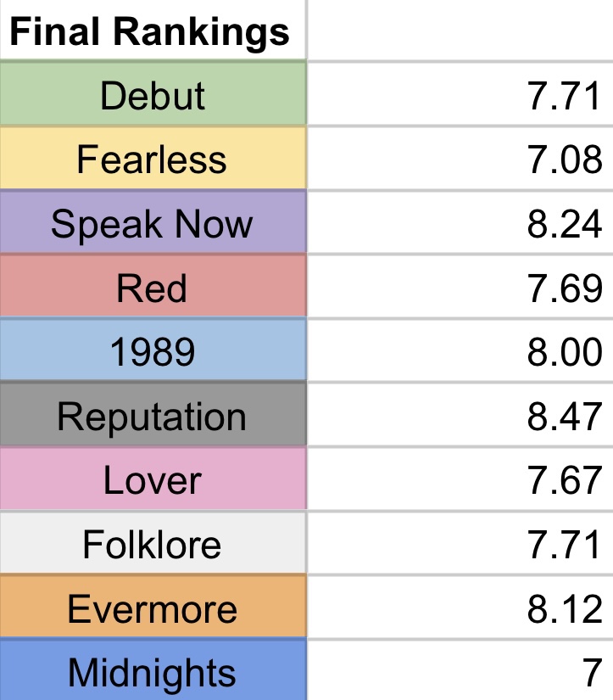Click the orange Evermore cell
Viewport: 613px width, 700px height.
[x=153, y=609]
